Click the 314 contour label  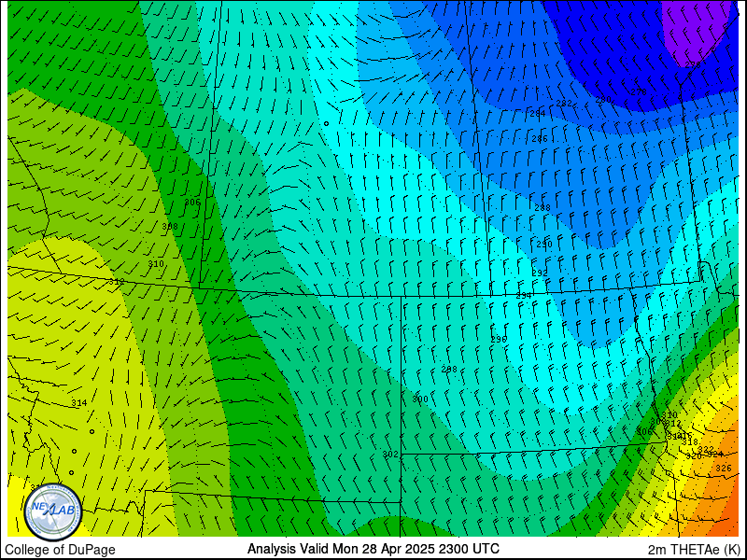pos(79,403)
